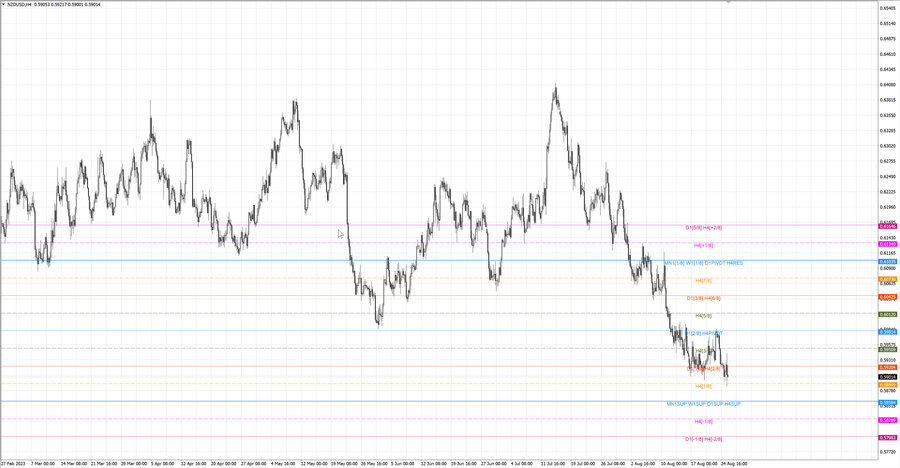Select the D1[5/8] H4[+2/8] level label

point(703,228)
